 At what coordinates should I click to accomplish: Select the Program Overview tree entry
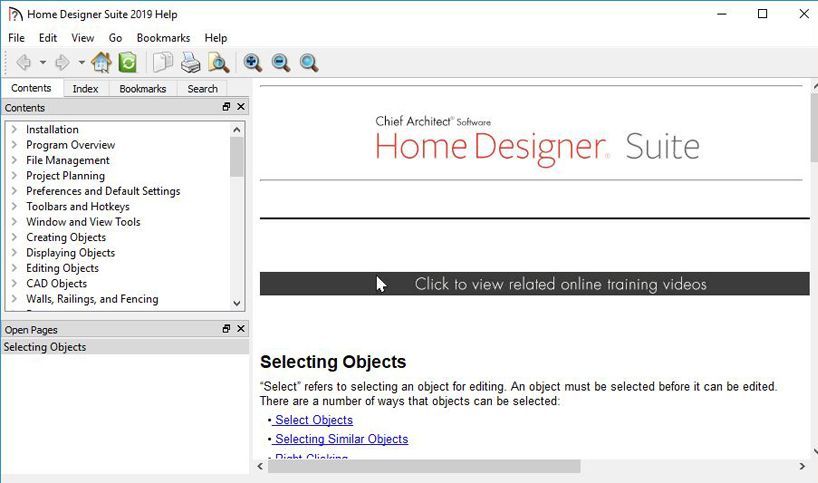click(70, 144)
